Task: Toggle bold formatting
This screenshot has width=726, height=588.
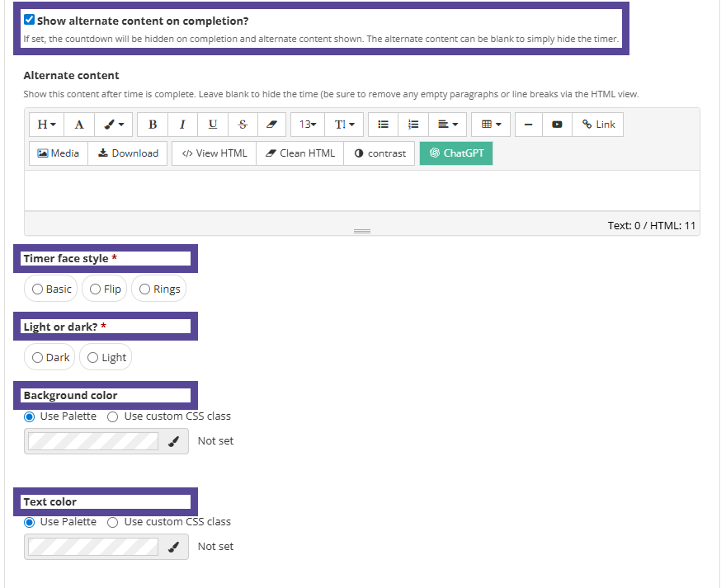Action: (153, 125)
